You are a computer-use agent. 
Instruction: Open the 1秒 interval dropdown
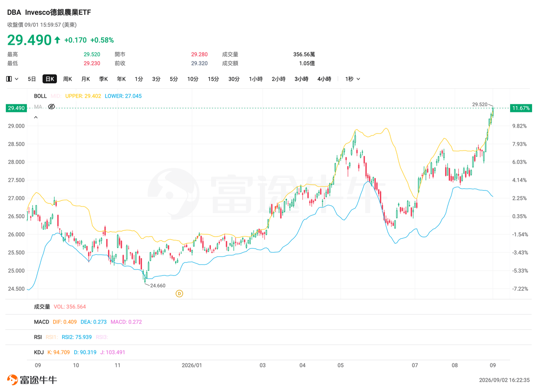coord(353,79)
